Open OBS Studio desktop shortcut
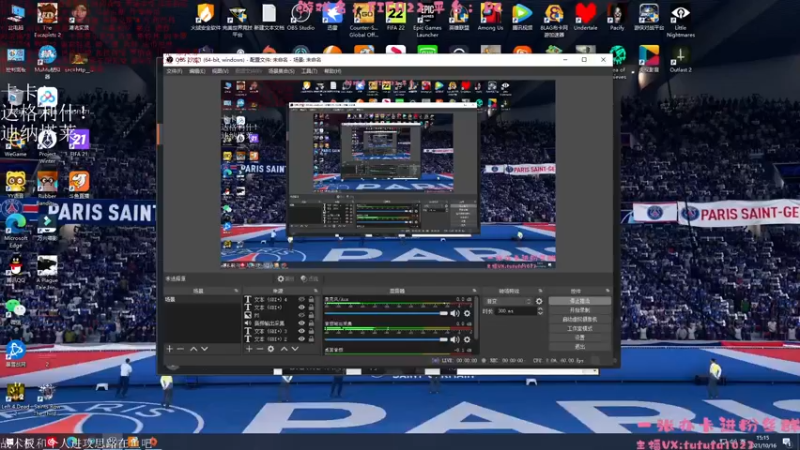Viewport: 800px width, 450px height. [301, 18]
